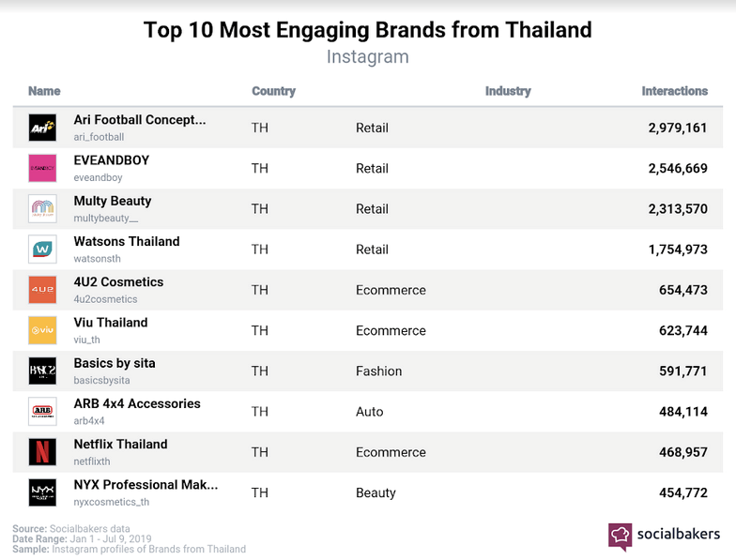736x560 pixels.
Task: Click the Basics by sita logo
Action: [x=42, y=371]
